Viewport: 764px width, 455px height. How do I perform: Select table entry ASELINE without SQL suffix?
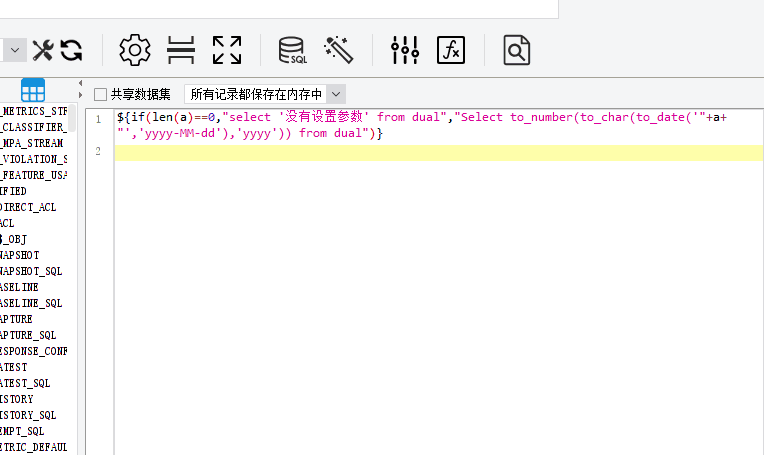point(19,287)
